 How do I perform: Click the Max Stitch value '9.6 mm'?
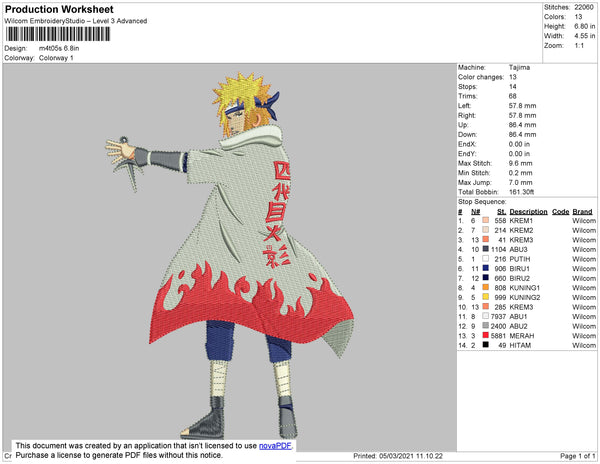[x=520, y=163]
